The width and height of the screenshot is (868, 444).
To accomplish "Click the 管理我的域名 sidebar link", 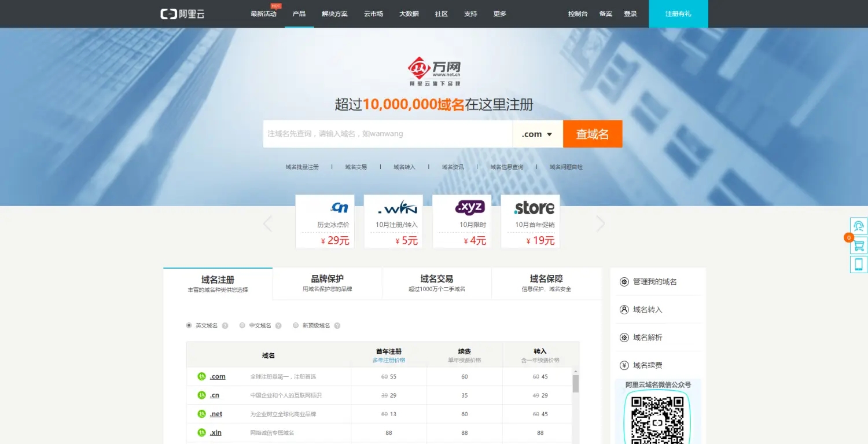I will pyautogui.click(x=655, y=282).
